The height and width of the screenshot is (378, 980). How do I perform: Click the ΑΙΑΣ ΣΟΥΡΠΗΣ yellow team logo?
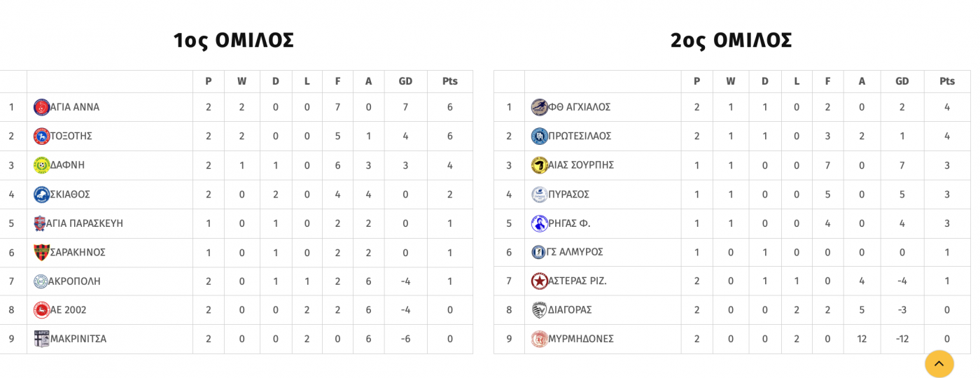coord(539,165)
